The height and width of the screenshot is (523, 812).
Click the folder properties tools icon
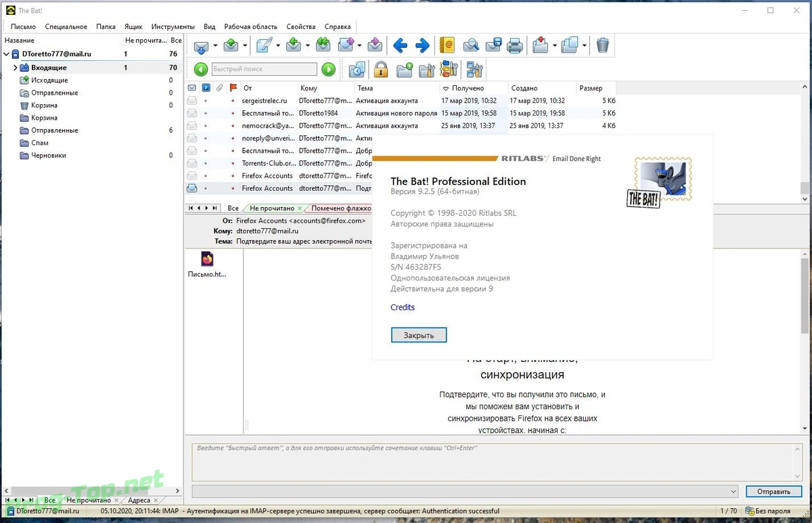(427, 69)
